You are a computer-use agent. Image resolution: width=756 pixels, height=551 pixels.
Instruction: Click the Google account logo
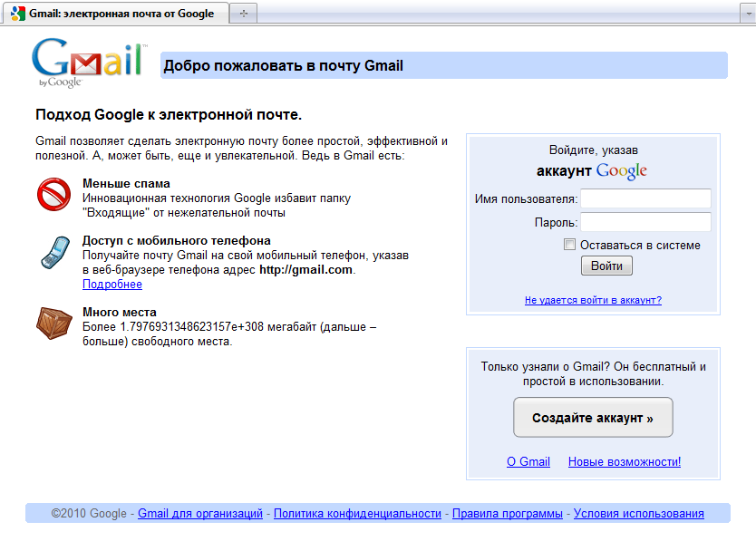[621, 171]
